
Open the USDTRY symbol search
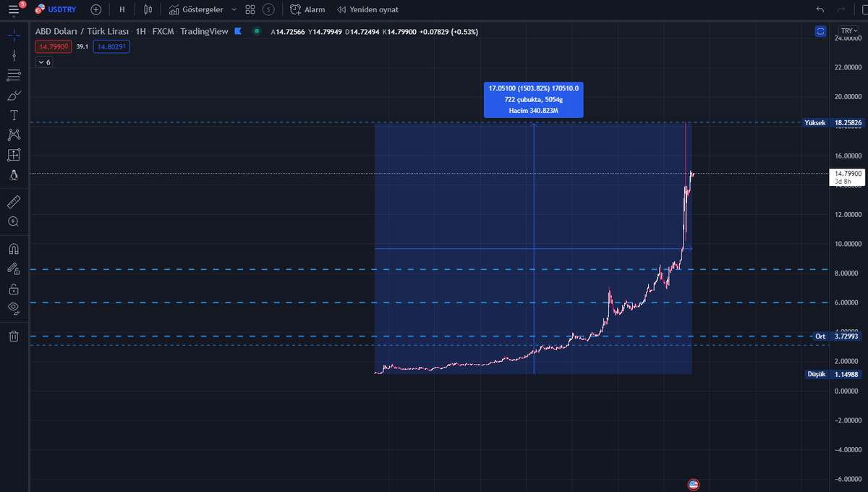[x=56, y=9]
